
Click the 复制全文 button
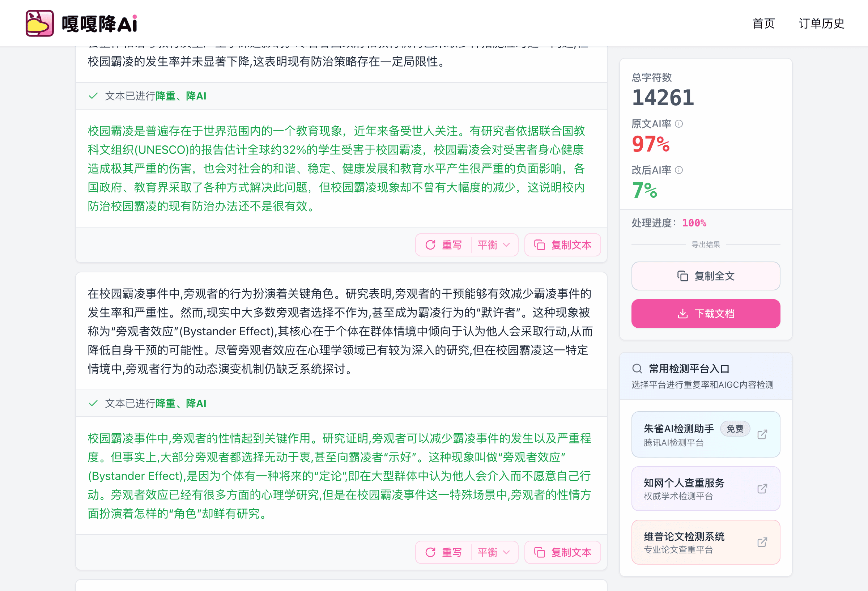pyautogui.click(x=706, y=276)
